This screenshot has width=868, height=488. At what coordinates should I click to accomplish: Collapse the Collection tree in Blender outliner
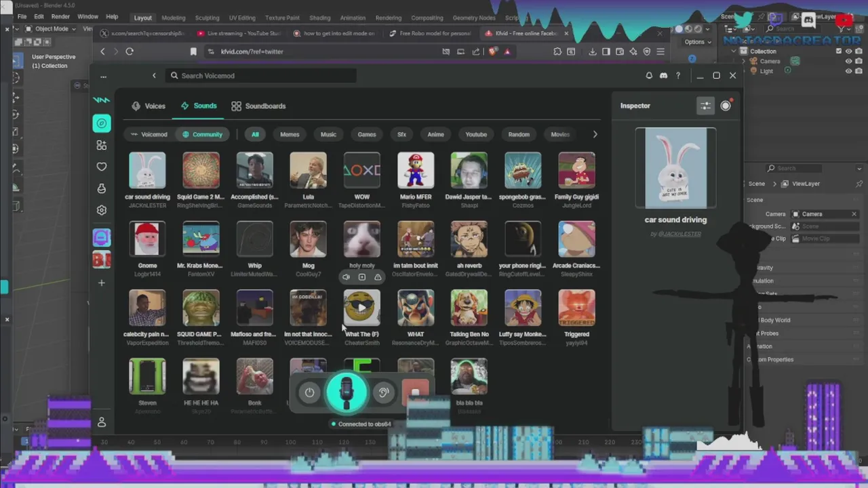tap(734, 51)
